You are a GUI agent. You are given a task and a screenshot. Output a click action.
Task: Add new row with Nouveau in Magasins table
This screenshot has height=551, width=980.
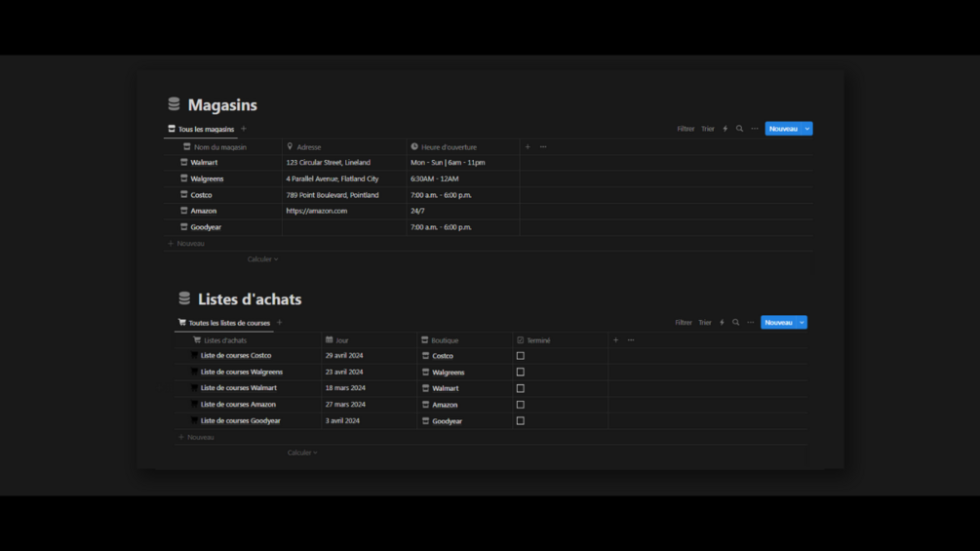tap(186, 244)
